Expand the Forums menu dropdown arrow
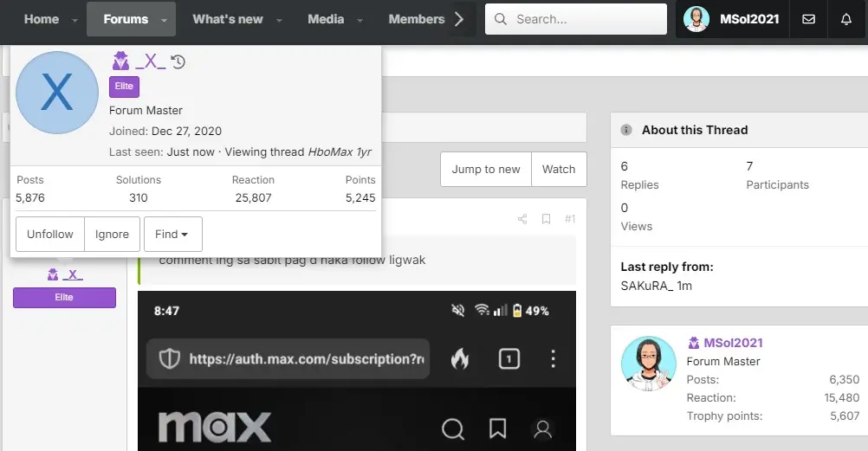 [164, 20]
